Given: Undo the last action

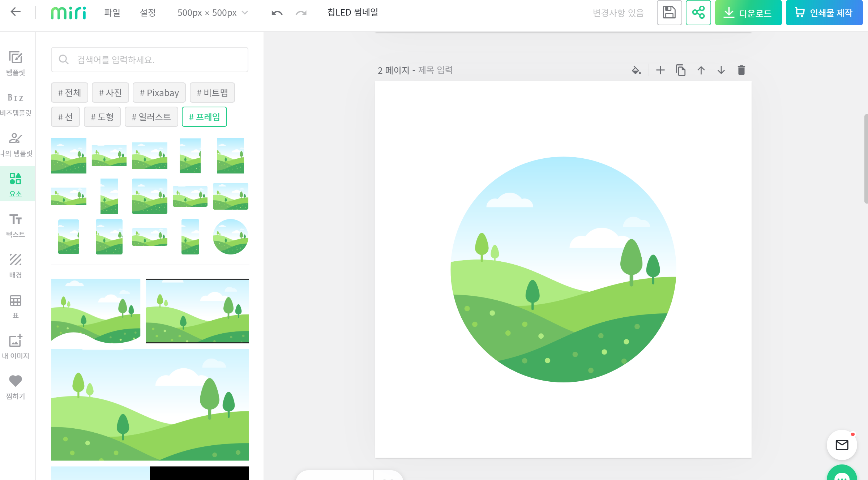Looking at the screenshot, I should point(277,13).
